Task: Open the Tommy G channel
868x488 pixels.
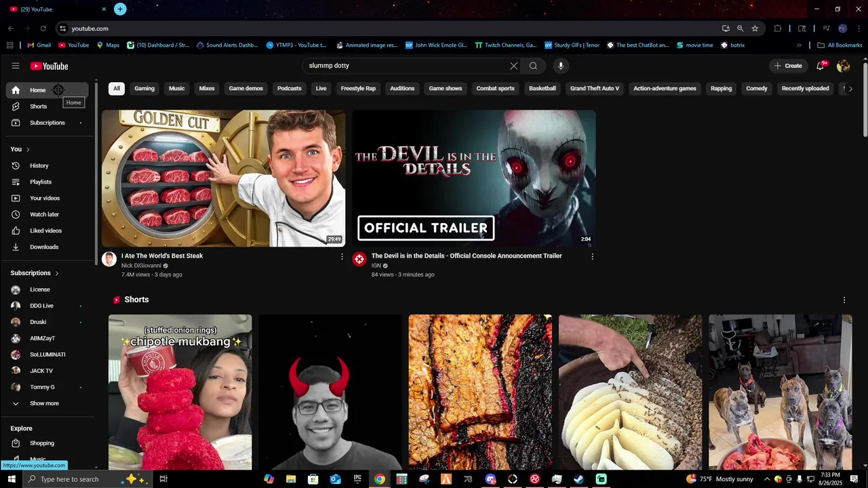Action: 47,387
